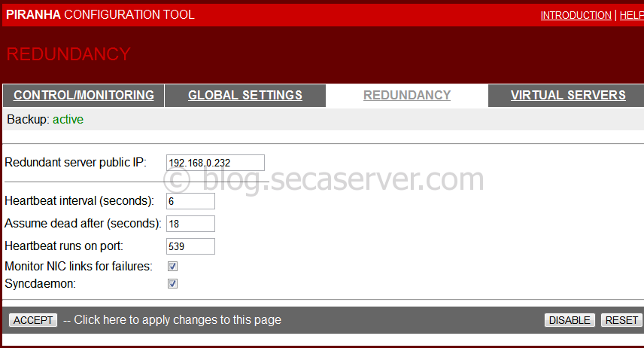This screenshot has width=644, height=348.
Task: Open the Introduction link
Action: pos(576,15)
